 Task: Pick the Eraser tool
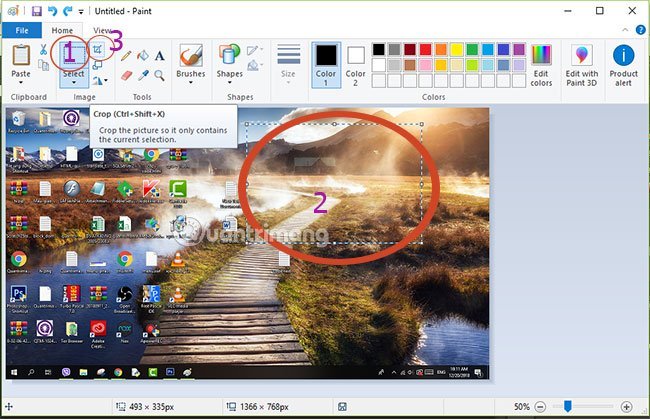pos(127,74)
